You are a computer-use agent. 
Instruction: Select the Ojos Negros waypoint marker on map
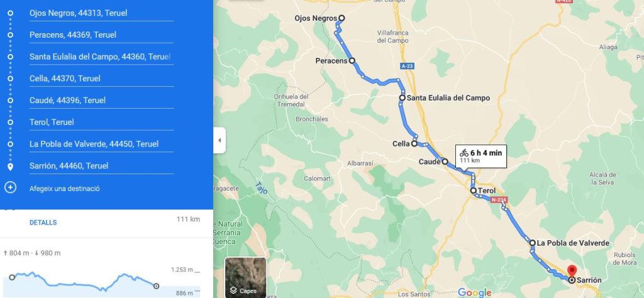point(341,18)
